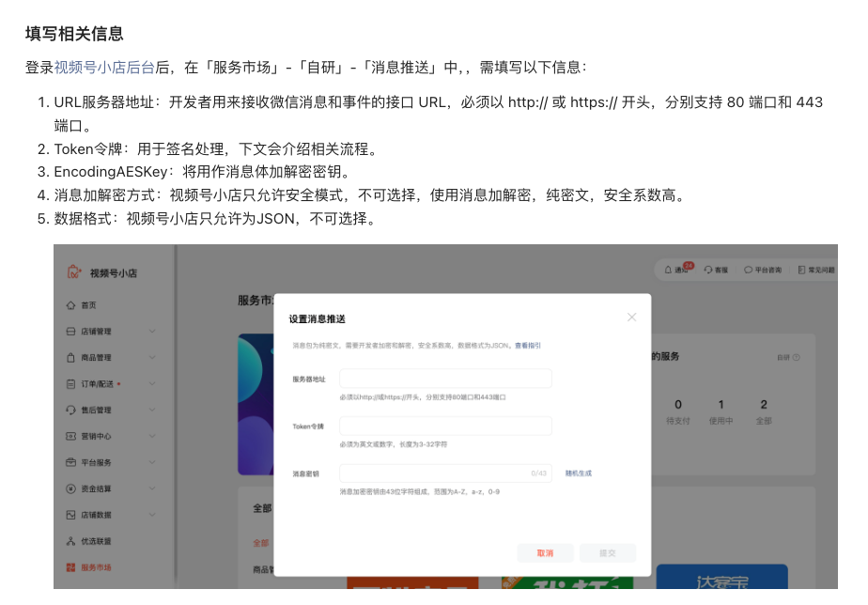
Task: Select 优选联盟 sidebar menu item
Action: (97, 541)
